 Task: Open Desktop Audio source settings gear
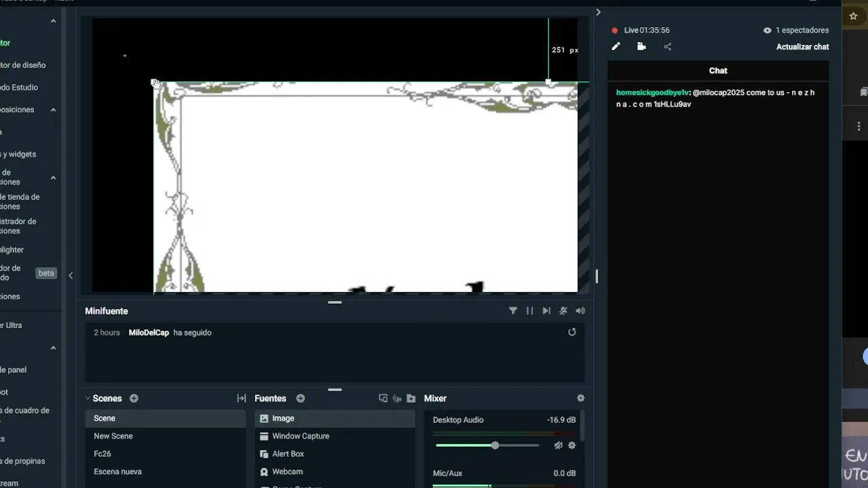pos(572,445)
